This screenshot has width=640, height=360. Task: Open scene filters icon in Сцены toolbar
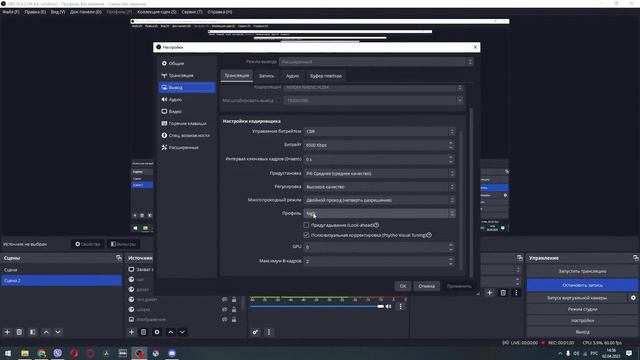click(x=33, y=332)
